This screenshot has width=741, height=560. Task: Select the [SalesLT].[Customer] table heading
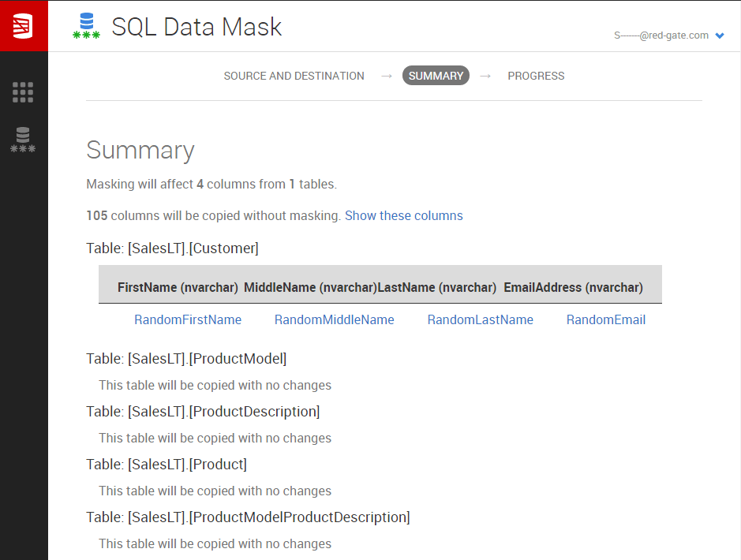point(173,248)
